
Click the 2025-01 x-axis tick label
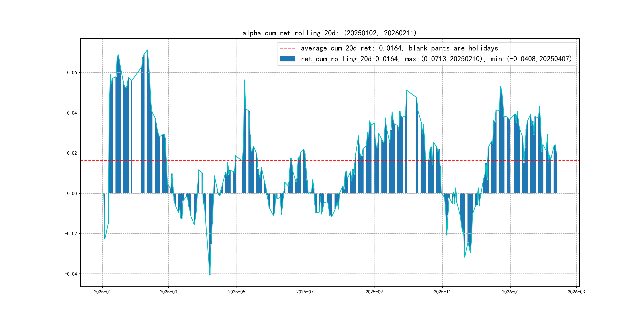(x=102, y=292)
